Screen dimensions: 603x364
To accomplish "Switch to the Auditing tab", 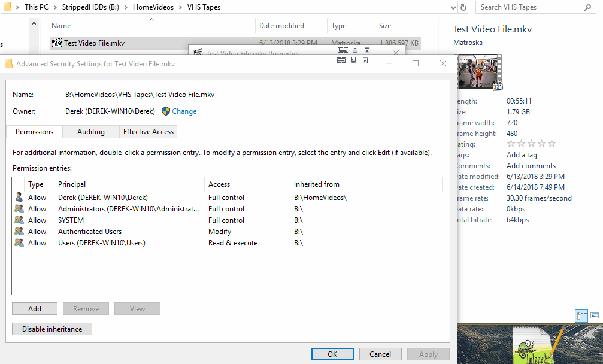I will 90,132.
